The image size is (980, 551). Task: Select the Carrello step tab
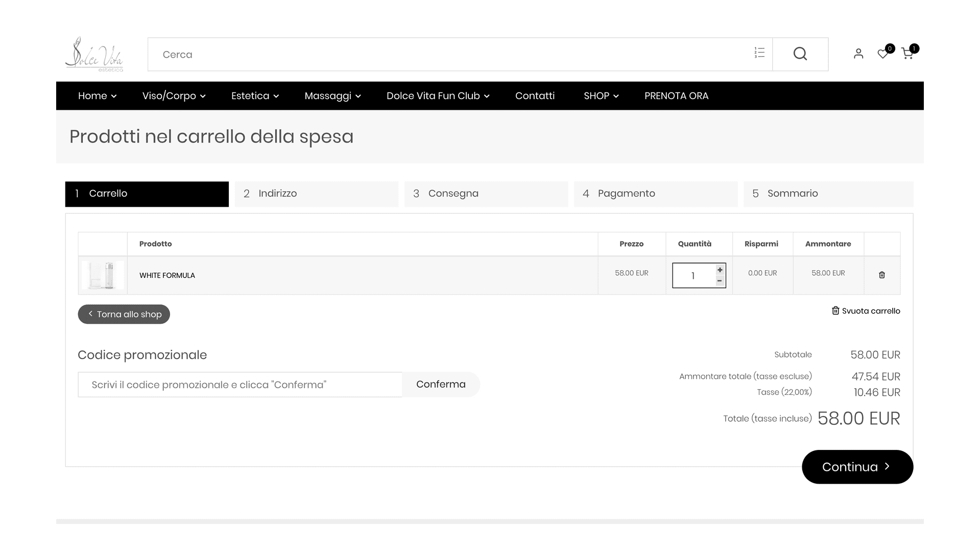(147, 194)
